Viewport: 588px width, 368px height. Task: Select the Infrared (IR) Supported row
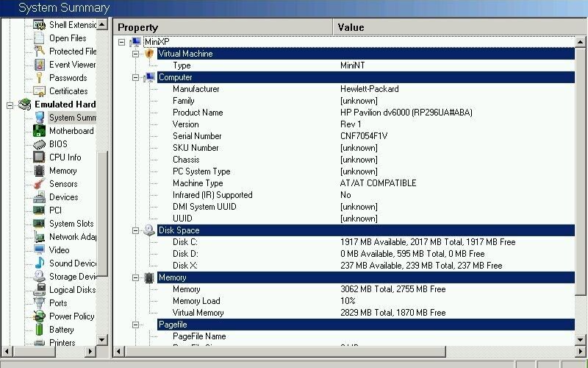coord(365,195)
